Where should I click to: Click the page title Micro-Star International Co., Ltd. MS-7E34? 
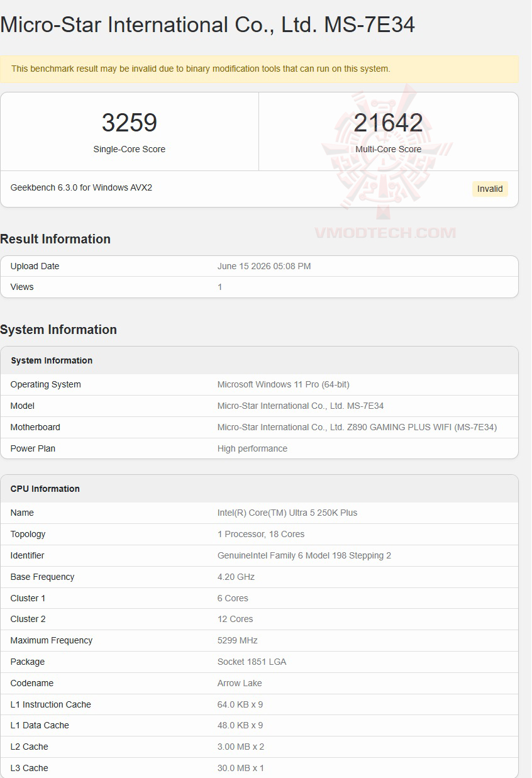[x=208, y=25]
